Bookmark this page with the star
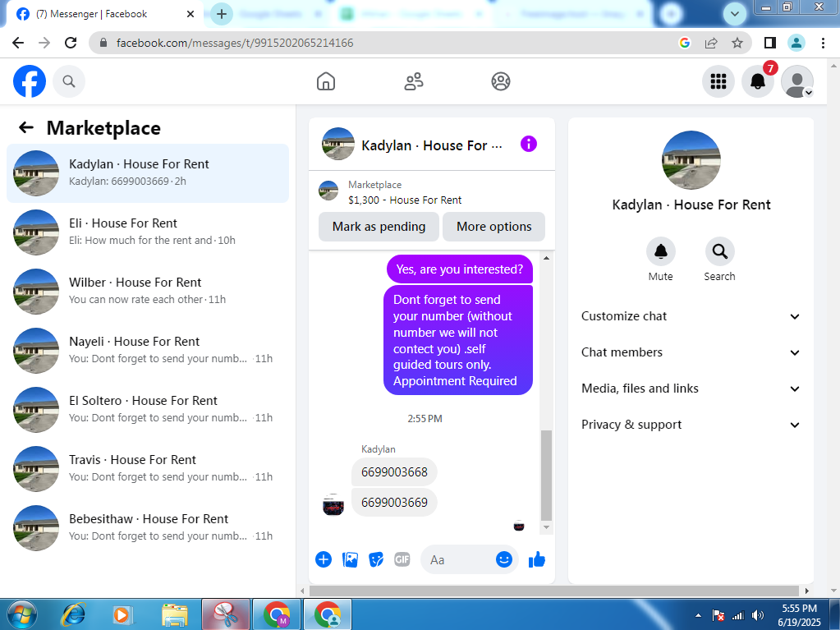Image resolution: width=840 pixels, height=630 pixels. pyautogui.click(x=737, y=43)
